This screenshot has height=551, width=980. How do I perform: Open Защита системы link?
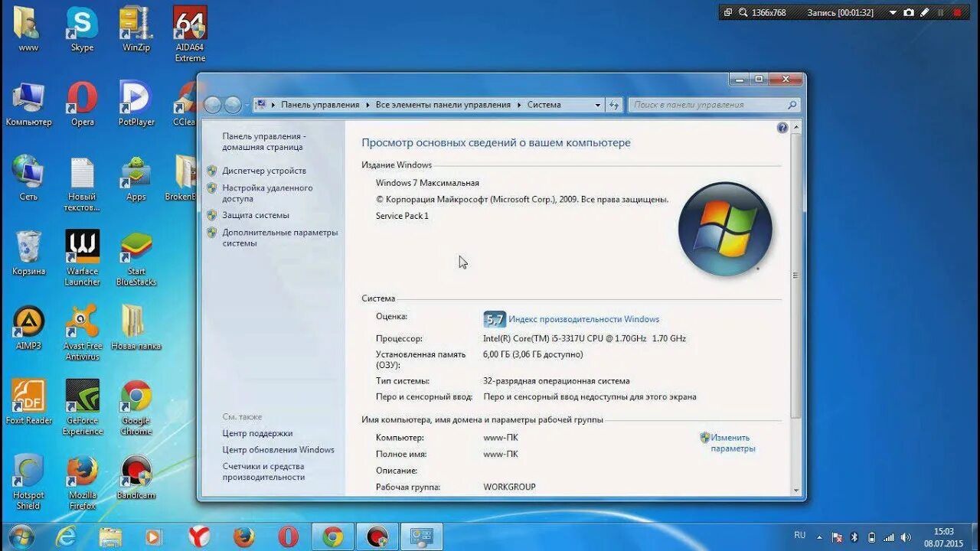pyautogui.click(x=256, y=215)
